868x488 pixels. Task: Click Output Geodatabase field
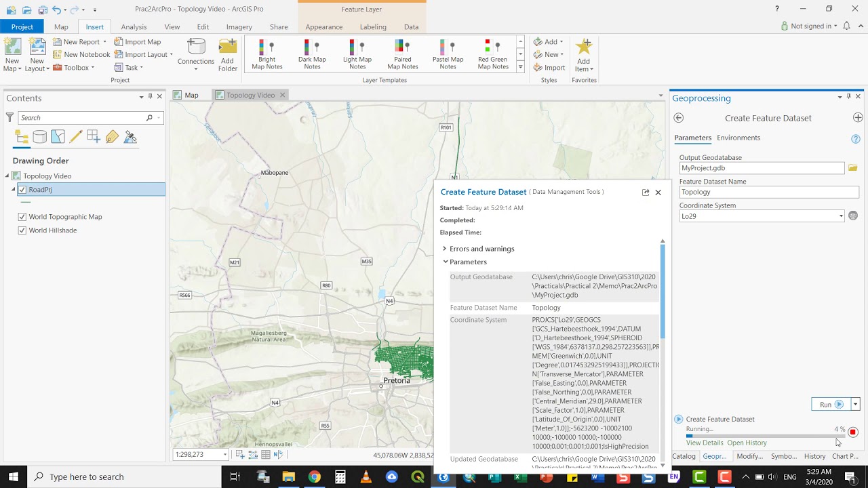[x=762, y=168]
